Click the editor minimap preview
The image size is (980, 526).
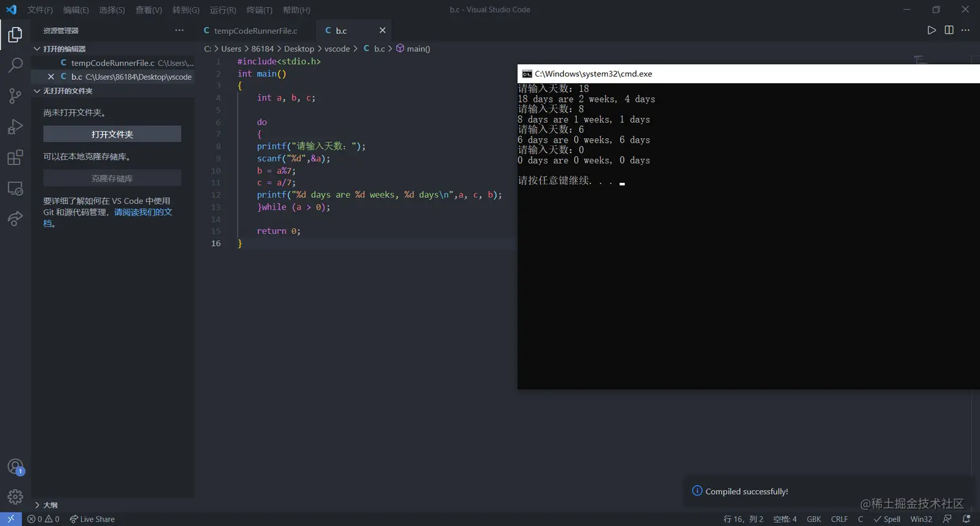[920, 60]
